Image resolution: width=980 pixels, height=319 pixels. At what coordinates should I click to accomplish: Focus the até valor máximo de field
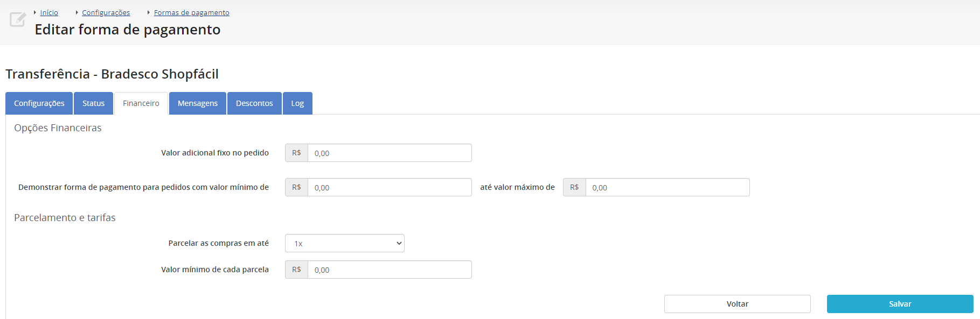click(668, 187)
